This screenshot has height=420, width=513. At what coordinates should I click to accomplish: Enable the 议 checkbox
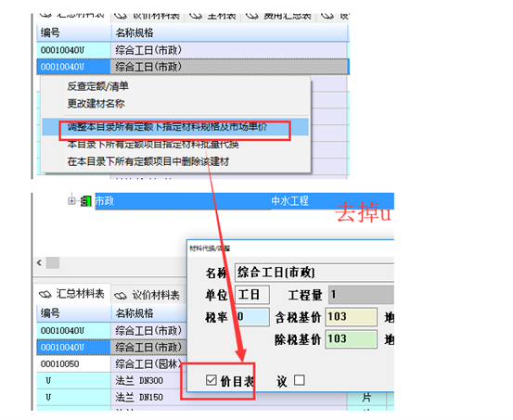pyautogui.click(x=300, y=380)
